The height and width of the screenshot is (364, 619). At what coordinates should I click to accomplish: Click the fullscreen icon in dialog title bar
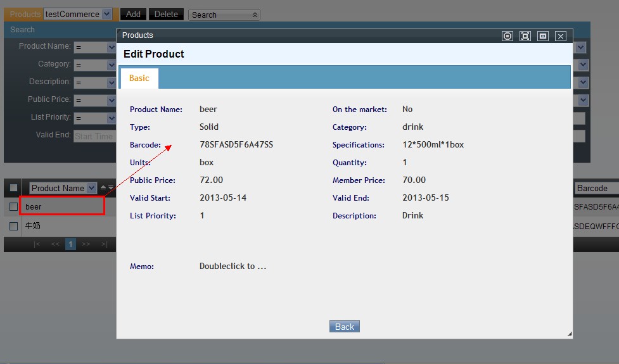[525, 36]
